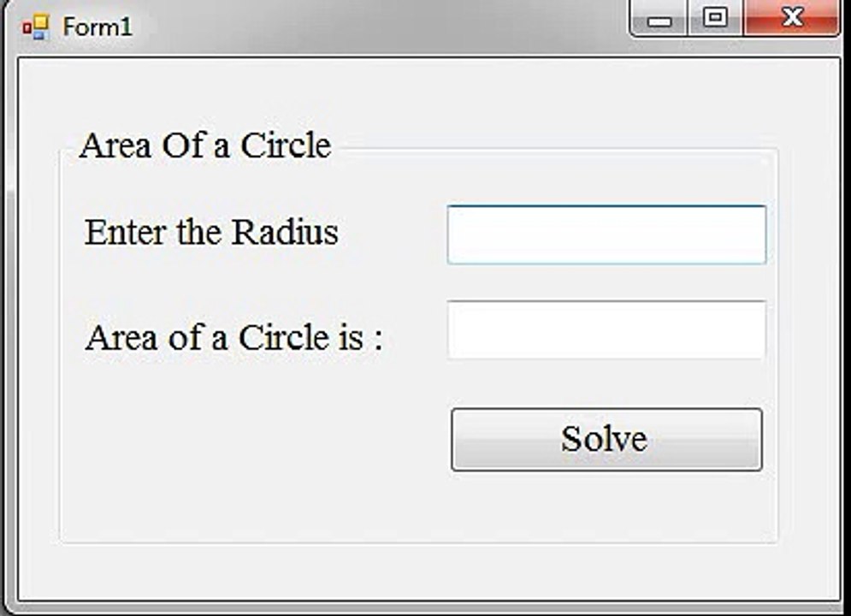The height and width of the screenshot is (616, 851).
Task: Click the "Form1" title text
Action: click(x=98, y=27)
